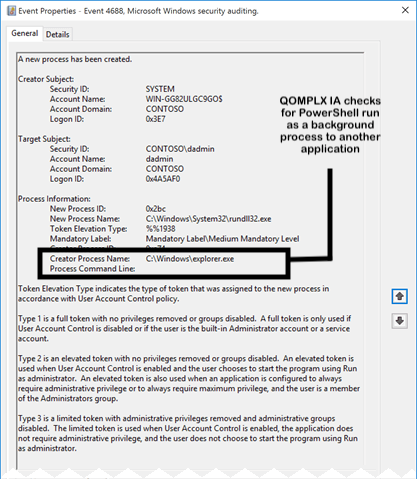Click the next event down arrow button
The image size is (417, 479).
pos(399,321)
